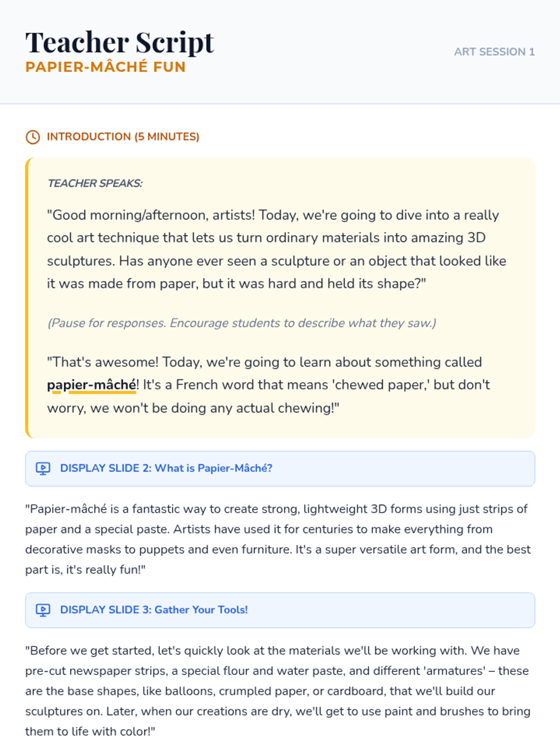
Task: Select the Teacher Script title
Action: click(119, 42)
